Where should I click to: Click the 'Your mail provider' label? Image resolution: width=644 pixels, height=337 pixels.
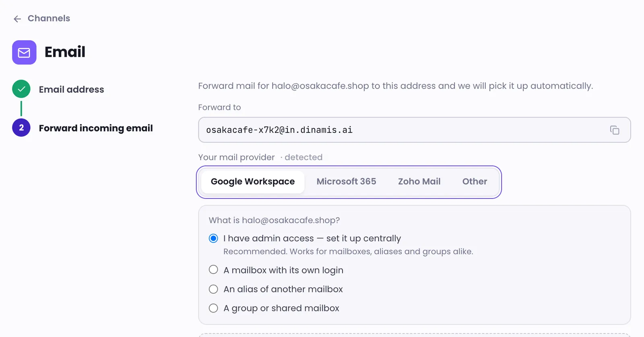[x=236, y=157]
